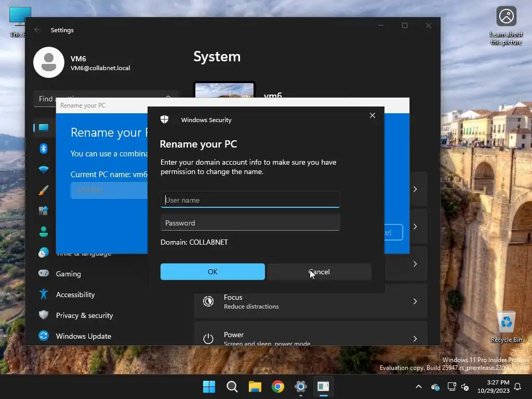Show hidden tray icons chevron
This screenshot has width=532, height=399.
[x=419, y=387]
